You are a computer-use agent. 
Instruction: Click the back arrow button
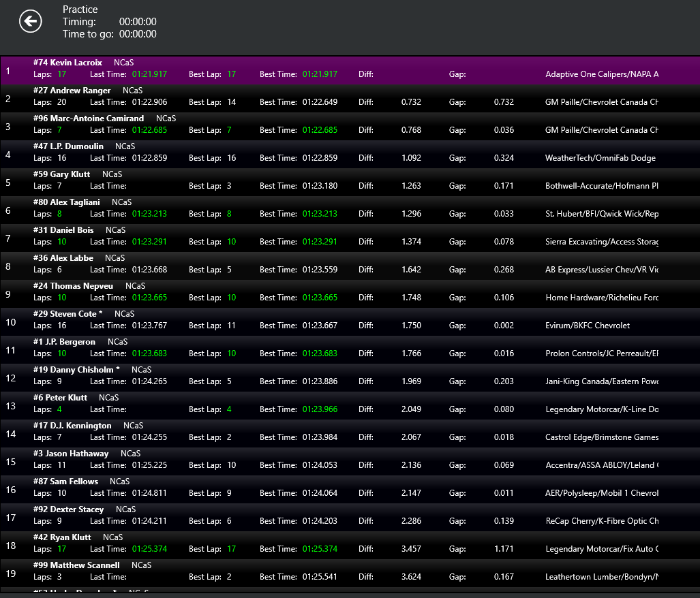(31, 21)
